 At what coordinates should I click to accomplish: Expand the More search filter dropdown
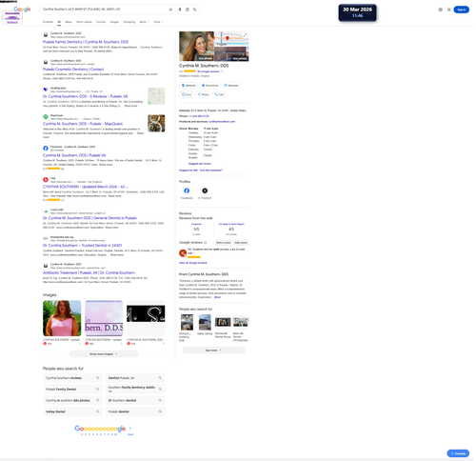click(x=144, y=22)
